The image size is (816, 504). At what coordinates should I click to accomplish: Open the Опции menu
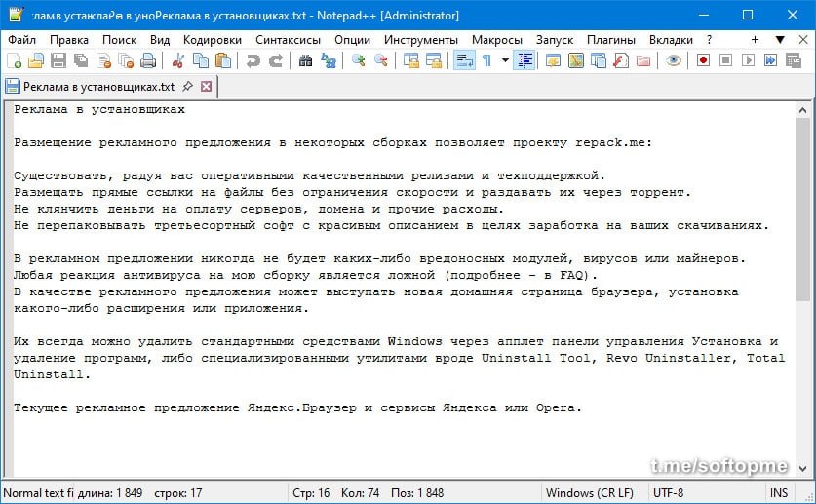coord(352,40)
